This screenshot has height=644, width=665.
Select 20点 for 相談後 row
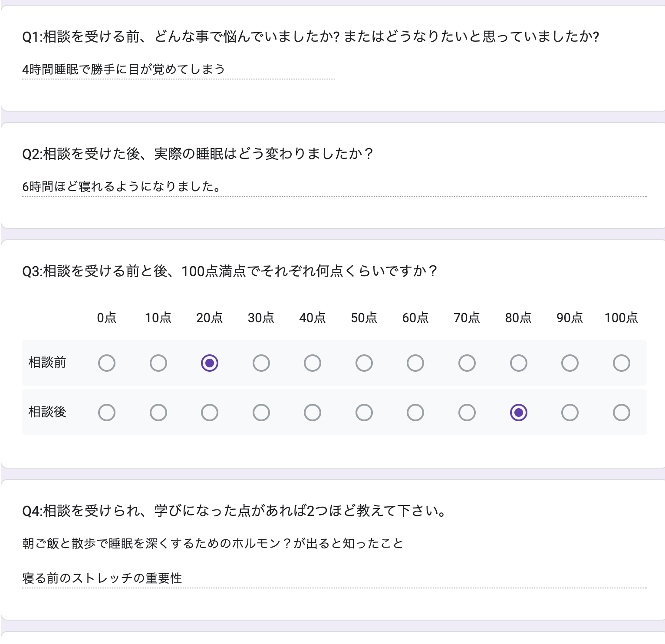(210, 413)
